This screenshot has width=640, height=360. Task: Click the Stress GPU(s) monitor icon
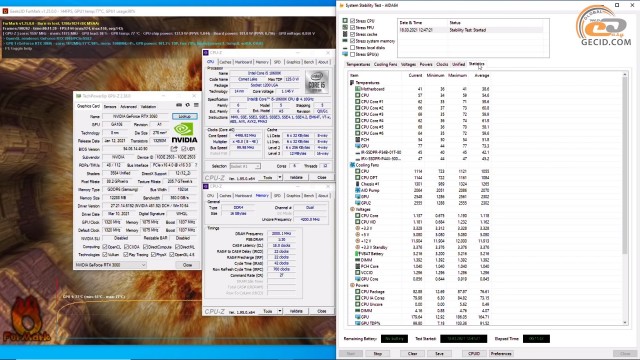(x=345, y=54)
